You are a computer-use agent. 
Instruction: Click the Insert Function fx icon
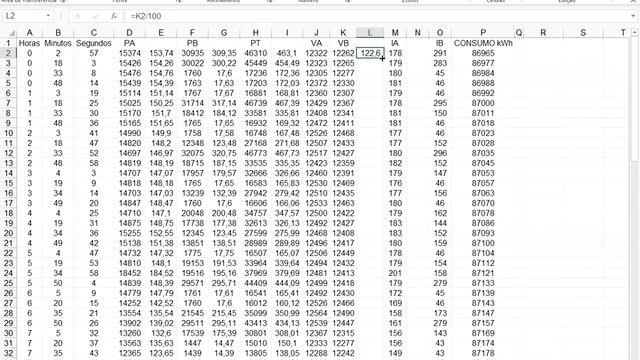114,16
